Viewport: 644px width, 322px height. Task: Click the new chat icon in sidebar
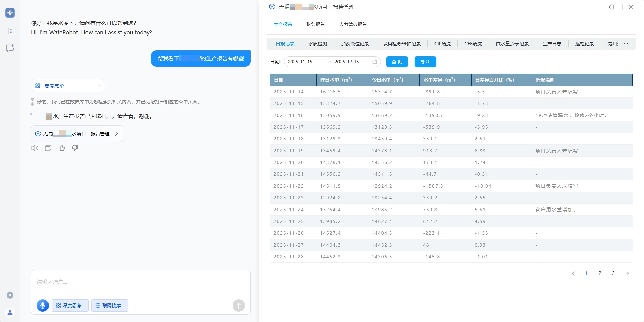pyautogui.click(x=10, y=48)
